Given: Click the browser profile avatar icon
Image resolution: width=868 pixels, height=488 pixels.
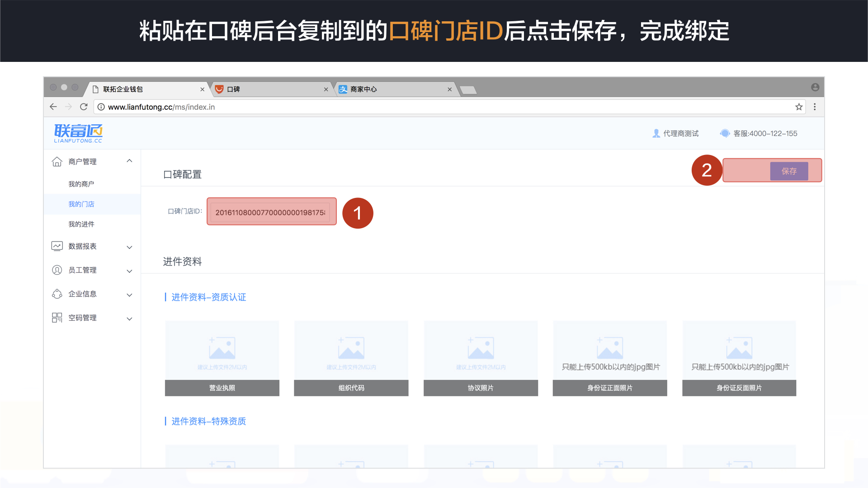Looking at the screenshot, I should tap(815, 87).
